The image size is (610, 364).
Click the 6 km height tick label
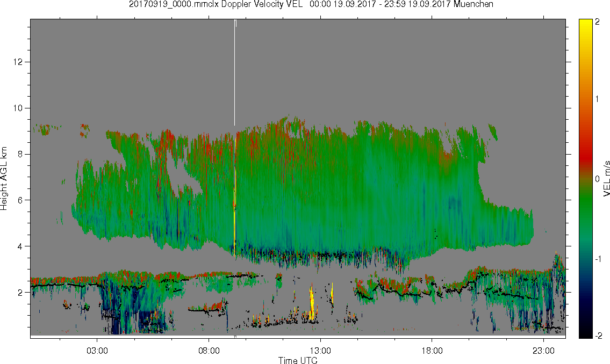tap(20, 200)
